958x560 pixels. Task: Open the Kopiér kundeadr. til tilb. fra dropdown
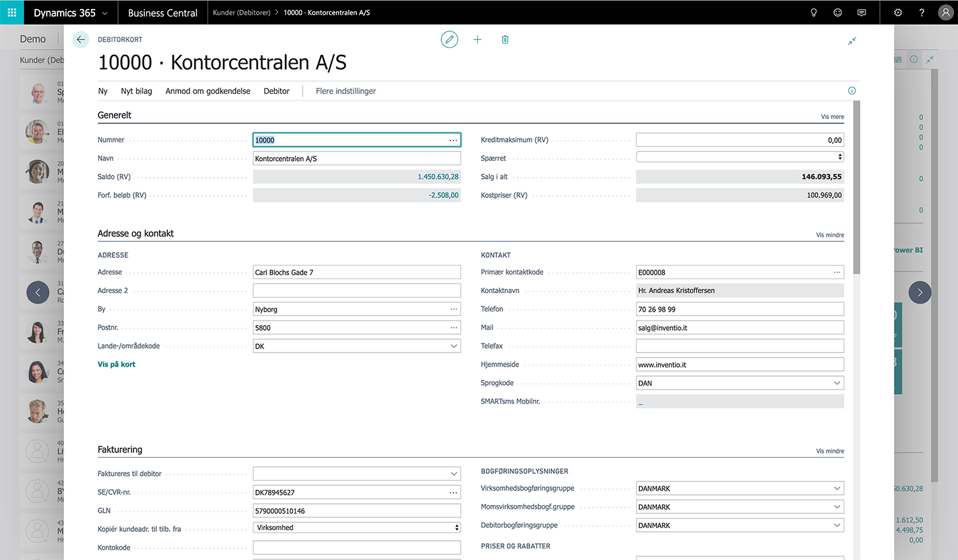(x=357, y=527)
